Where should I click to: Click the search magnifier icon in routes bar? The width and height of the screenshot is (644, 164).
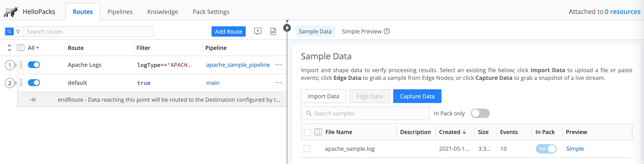pos(9,31)
